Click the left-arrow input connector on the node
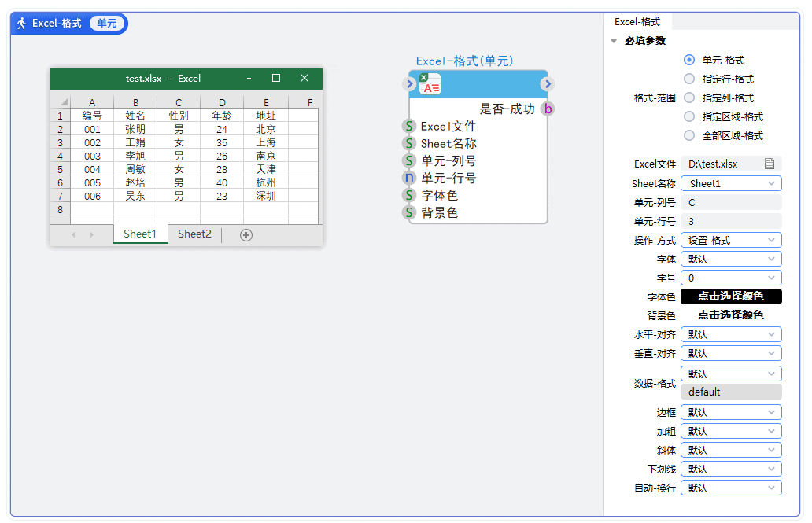The image size is (812, 523). pyautogui.click(x=409, y=83)
